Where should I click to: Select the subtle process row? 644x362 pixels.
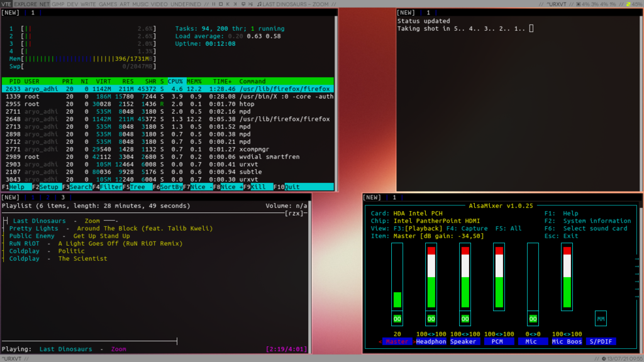[167, 172]
